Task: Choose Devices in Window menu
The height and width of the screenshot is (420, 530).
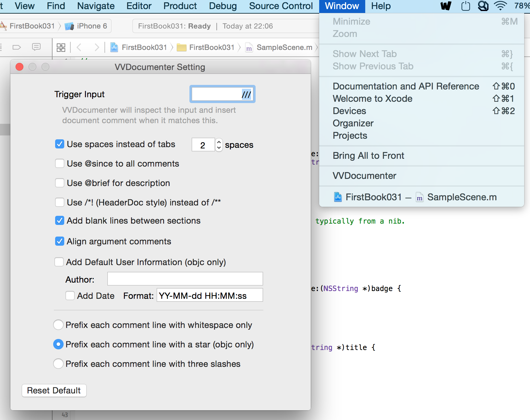Action: [x=422, y=111]
